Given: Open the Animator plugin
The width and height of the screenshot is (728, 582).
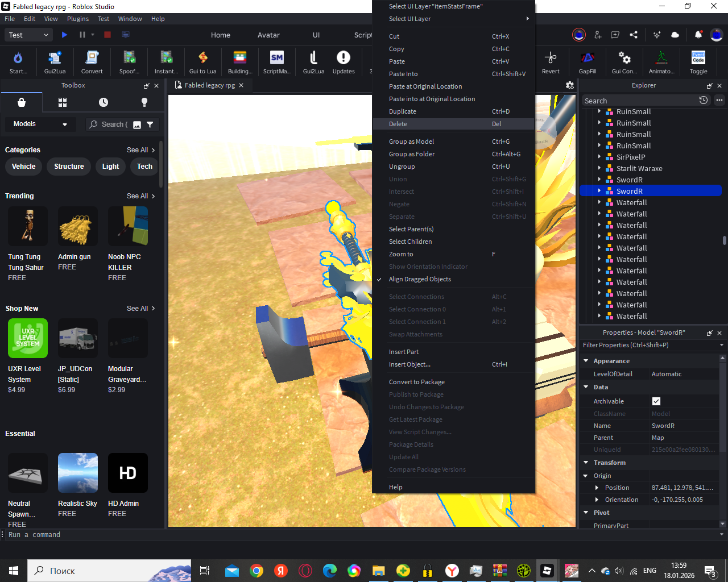Looking at the screenshot, I should click(661, 62).
